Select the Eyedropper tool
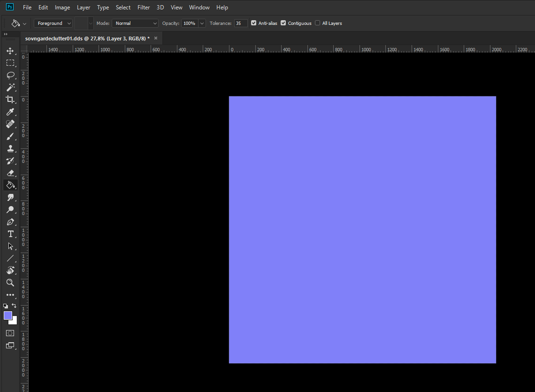 point(10,112)
